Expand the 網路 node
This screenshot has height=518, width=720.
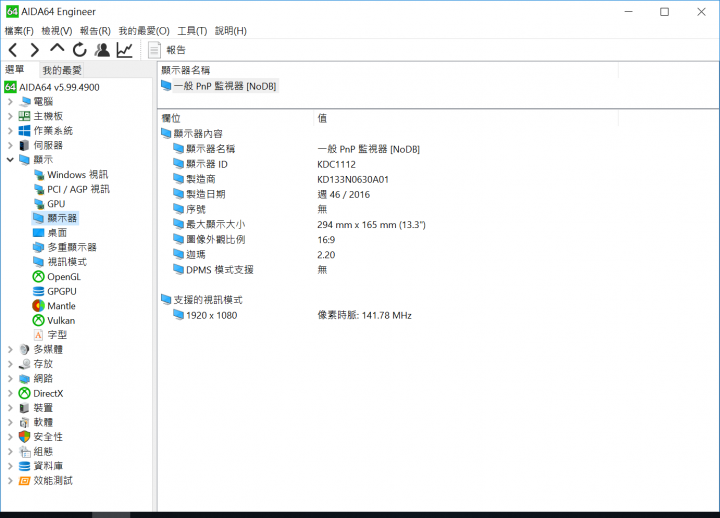click(x=10, y=379)
